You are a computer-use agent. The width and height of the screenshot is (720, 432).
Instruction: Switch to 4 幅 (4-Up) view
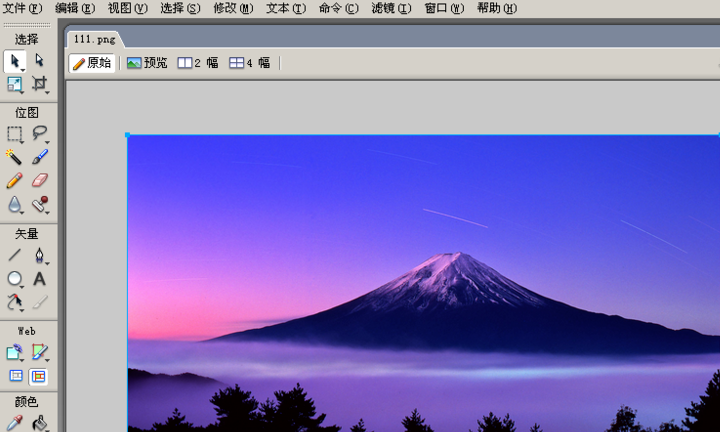250,63
